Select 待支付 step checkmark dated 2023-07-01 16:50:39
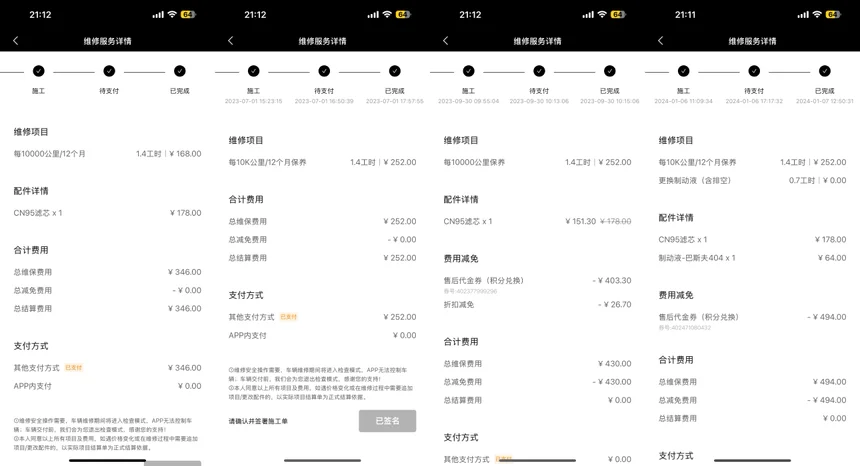This screenshot has height=466, width=860. [x=324, y=71]
